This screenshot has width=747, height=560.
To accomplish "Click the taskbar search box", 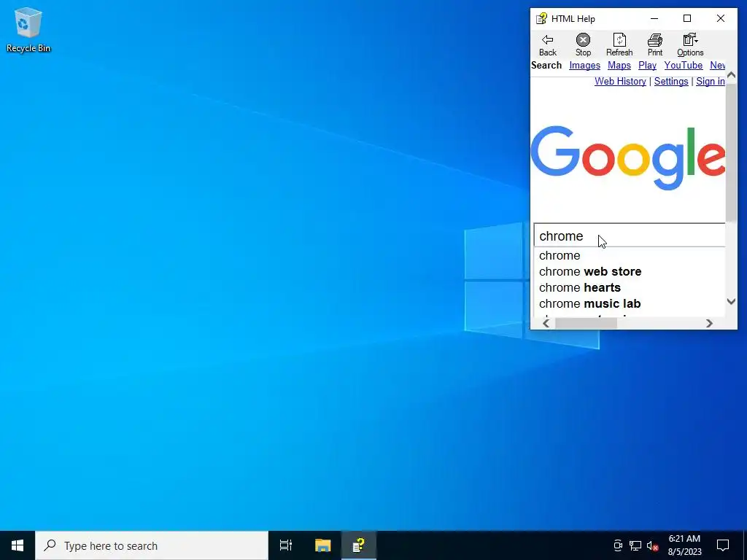I will [152, 545].
